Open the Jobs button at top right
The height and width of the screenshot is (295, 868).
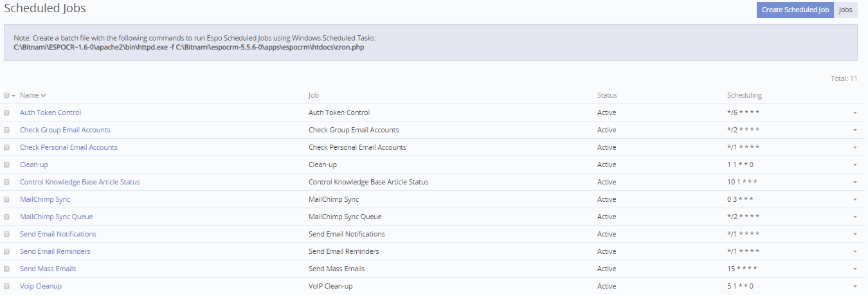pos(845,10)
